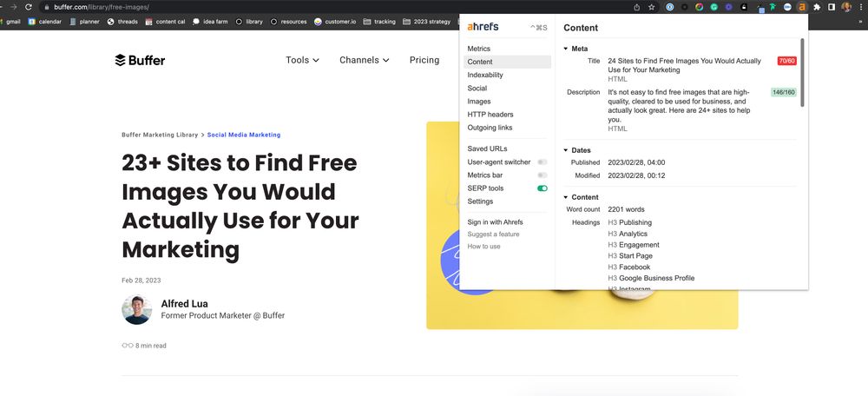This screenshot has width=868, height=396.
Task: Collapse the Content section triangle
Action: [x=566, y=197]
